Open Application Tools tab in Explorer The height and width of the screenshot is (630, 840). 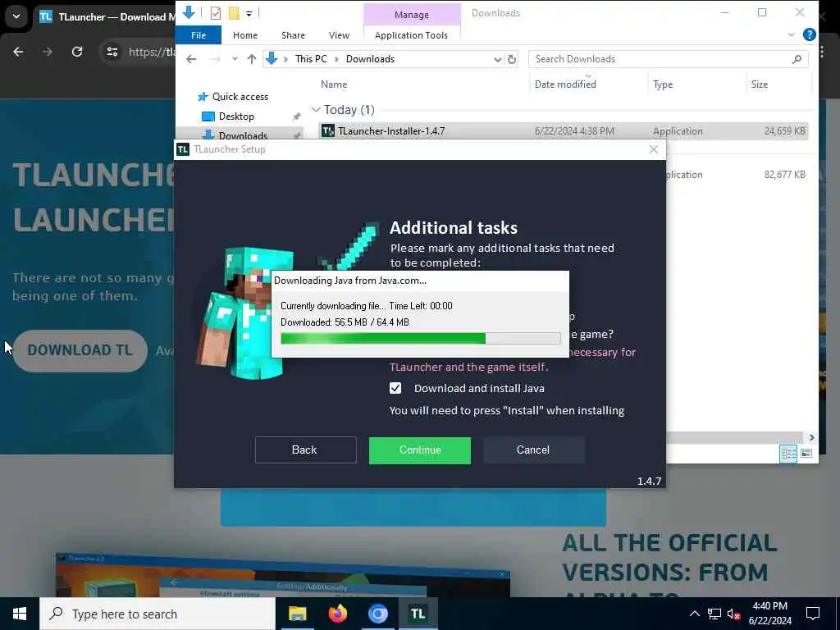(x=412, y=35)
